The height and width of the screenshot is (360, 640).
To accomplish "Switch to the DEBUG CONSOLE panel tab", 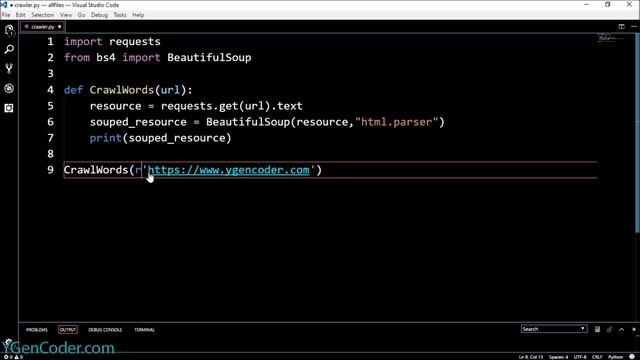I will pos(105,329).
